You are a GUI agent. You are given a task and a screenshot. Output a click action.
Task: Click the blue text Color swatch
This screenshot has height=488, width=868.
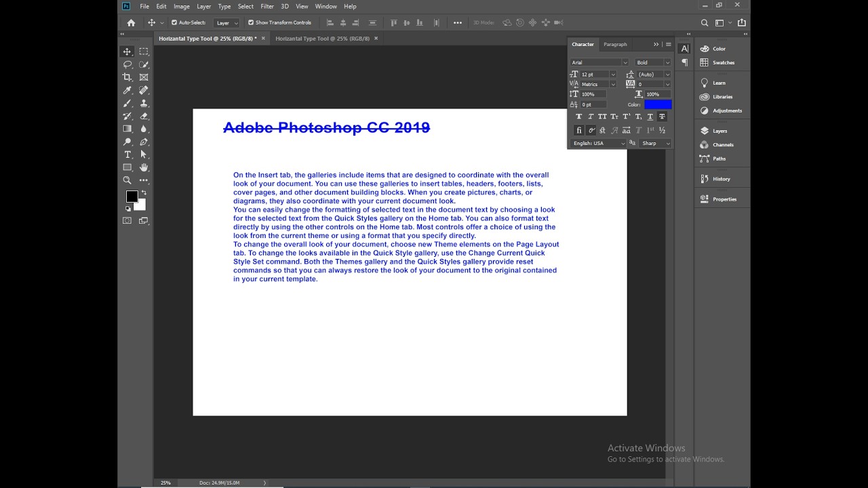(x=658, y=104)
